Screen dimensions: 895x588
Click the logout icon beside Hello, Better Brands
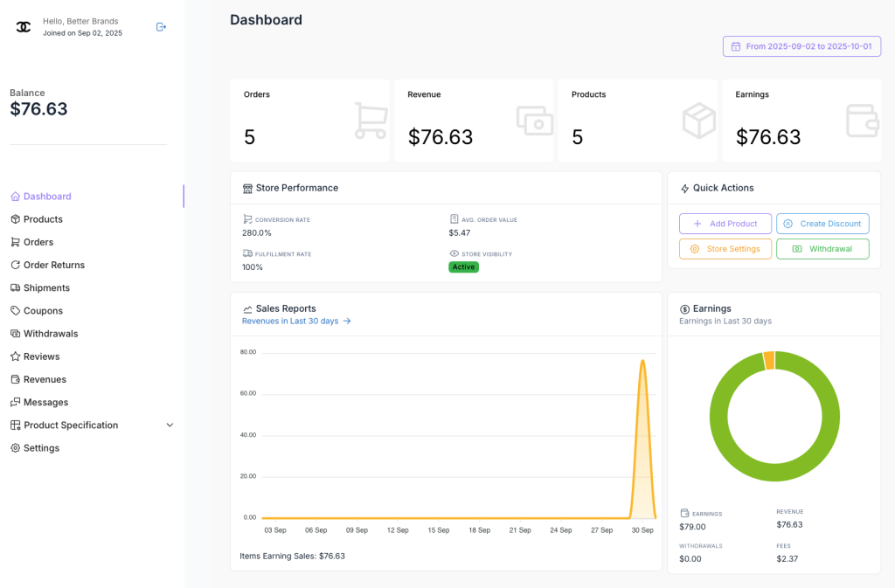(x=161, y=27)
